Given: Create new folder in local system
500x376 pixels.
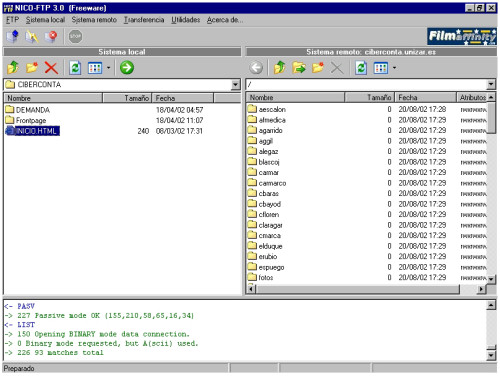Looking at the screenshot, I should (x=32, y=68).
